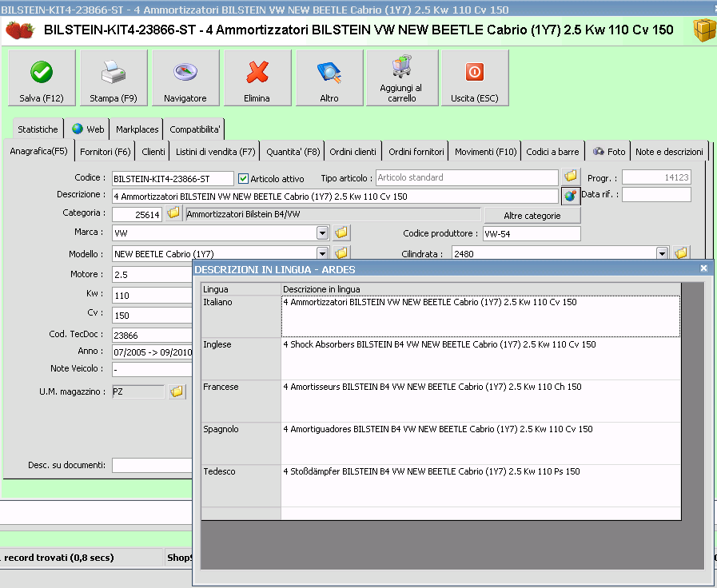Select the Inglese Shock Absorbers description
This screenshot has width=717, height=588.
click(x=480, y=359)
